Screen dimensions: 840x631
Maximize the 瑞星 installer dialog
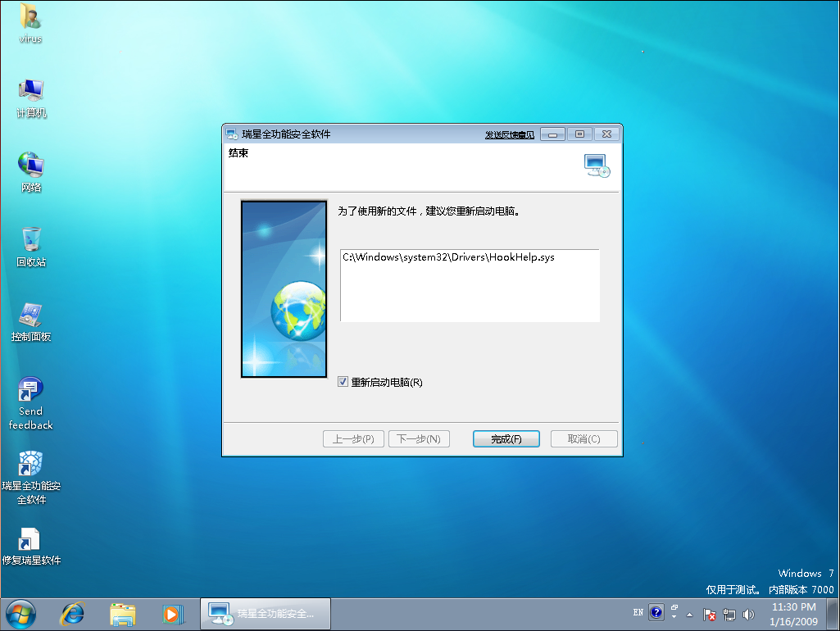tap(579, 134)
